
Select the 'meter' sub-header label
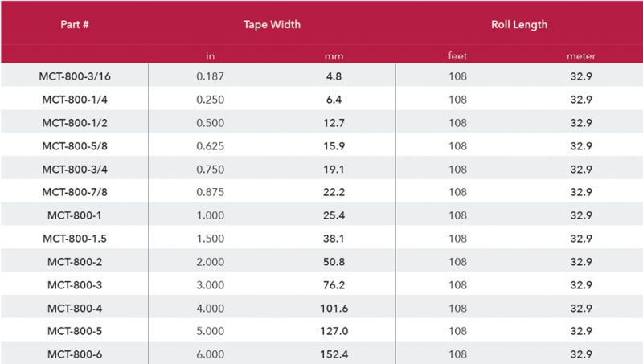click(x=581, y=56)
